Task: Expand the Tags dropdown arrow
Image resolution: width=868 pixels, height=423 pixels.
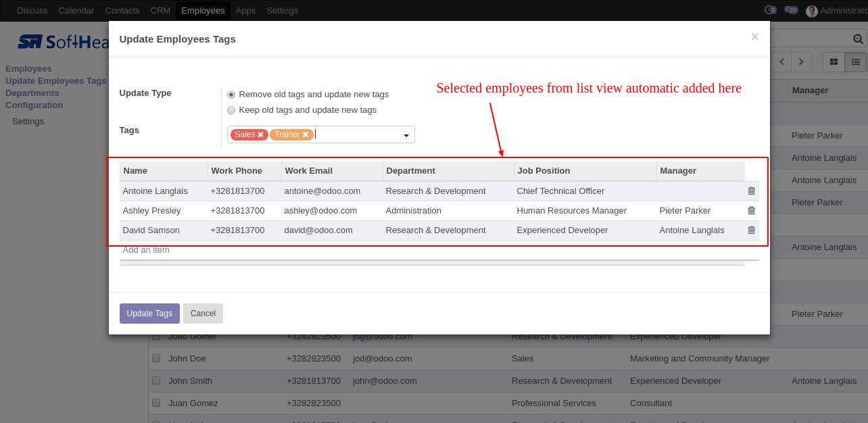Action: [406, 135]
